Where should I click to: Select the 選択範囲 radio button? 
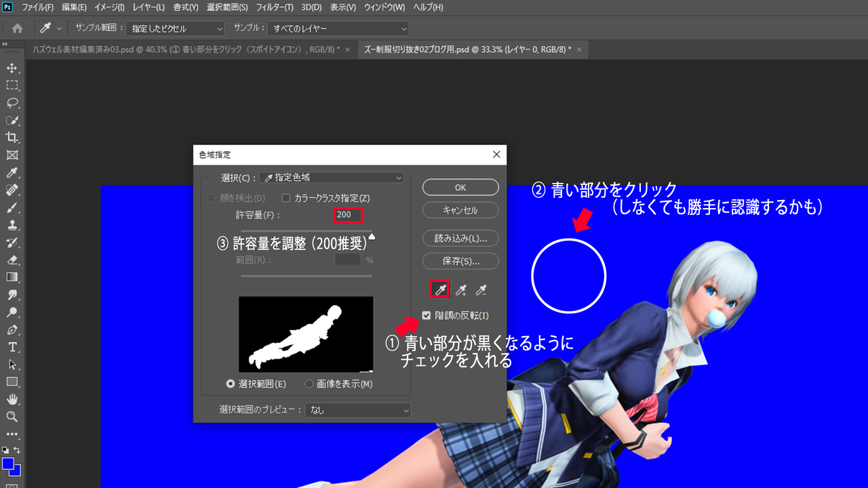pyautogui.click(x=231, y=384)
